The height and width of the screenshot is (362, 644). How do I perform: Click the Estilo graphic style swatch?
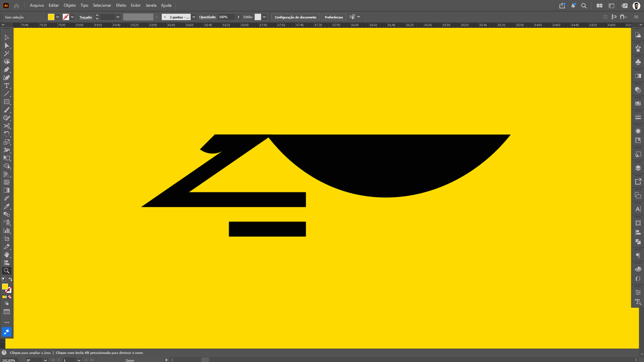[258, 17]
